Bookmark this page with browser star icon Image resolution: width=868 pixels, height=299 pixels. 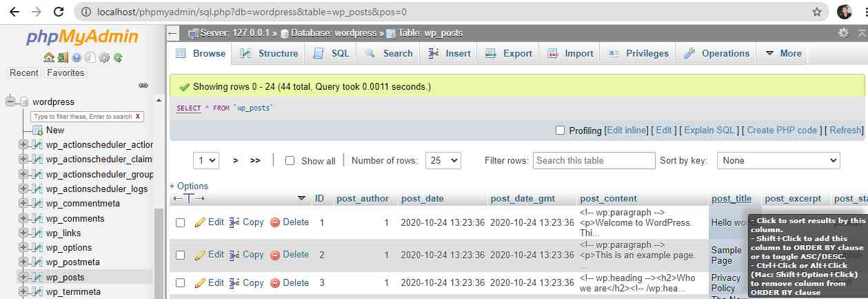point(817,12)
